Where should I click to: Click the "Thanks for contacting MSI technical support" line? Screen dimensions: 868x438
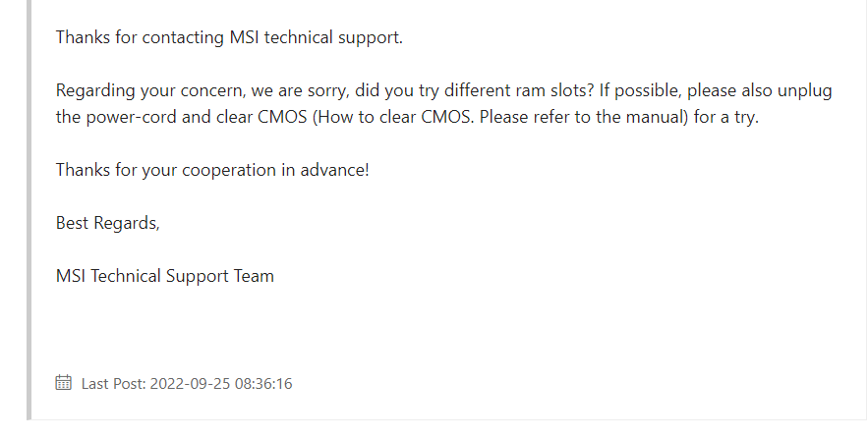tap(229, 37)
